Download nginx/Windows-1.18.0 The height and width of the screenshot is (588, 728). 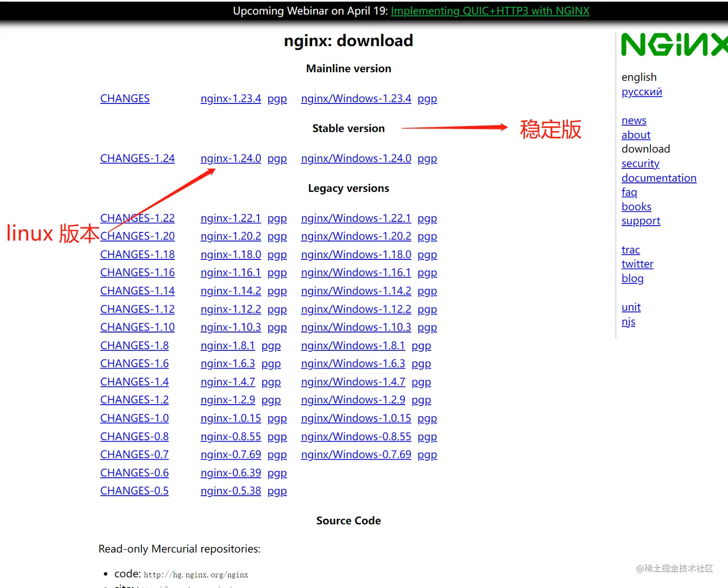pyautogui.click(x=356, y=255)
